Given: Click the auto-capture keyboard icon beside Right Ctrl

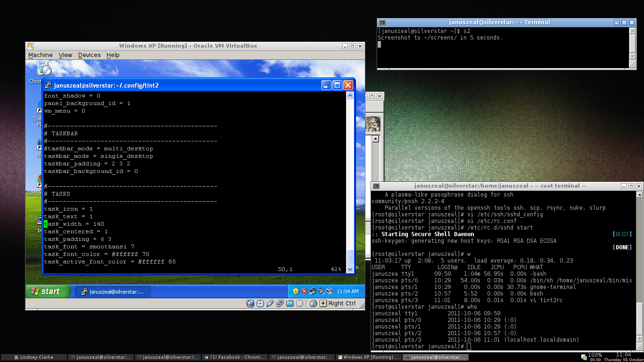Looking at the screenshot, I should click(323, 303).
